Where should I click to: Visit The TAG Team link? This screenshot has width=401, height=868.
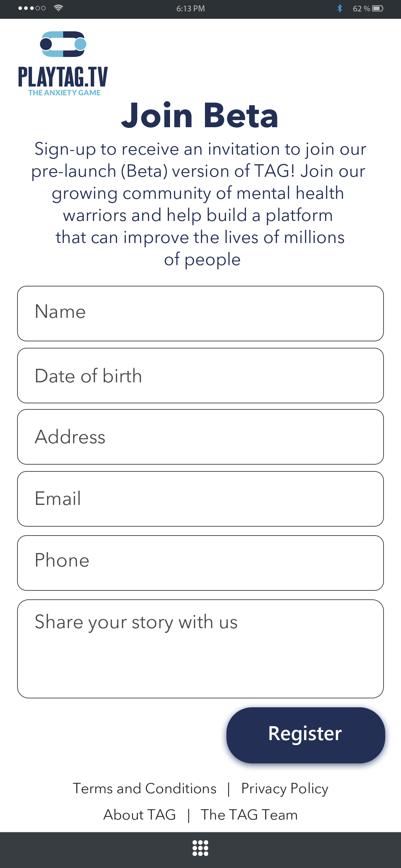click(249, 815)
